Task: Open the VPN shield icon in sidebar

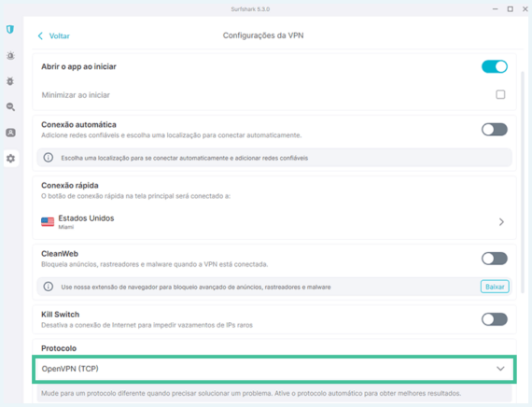Action: pyautogui.click(x=10, y=30)
